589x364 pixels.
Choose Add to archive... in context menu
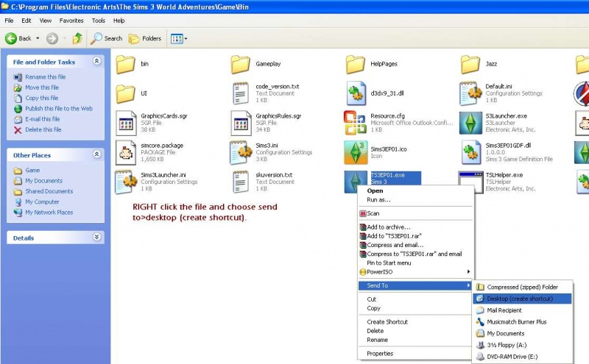[x=416, y=227]
